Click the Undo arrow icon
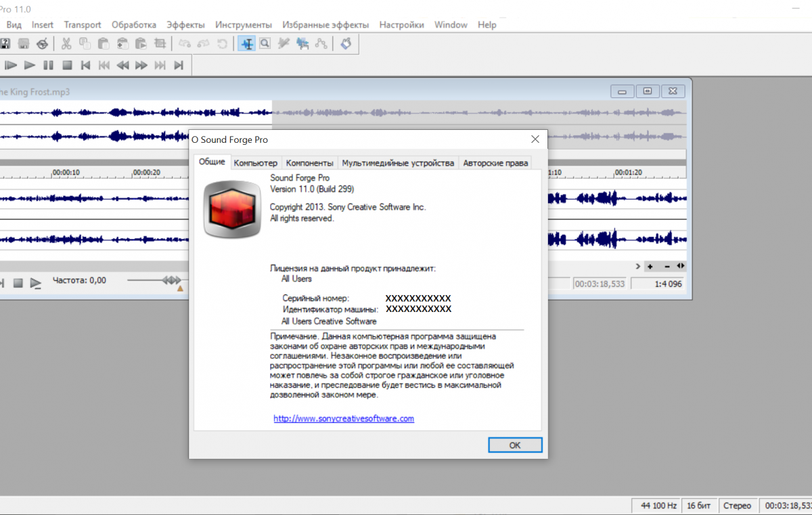Image resolution: width=812 pixels, height=515 pixels. pos(184,44)
